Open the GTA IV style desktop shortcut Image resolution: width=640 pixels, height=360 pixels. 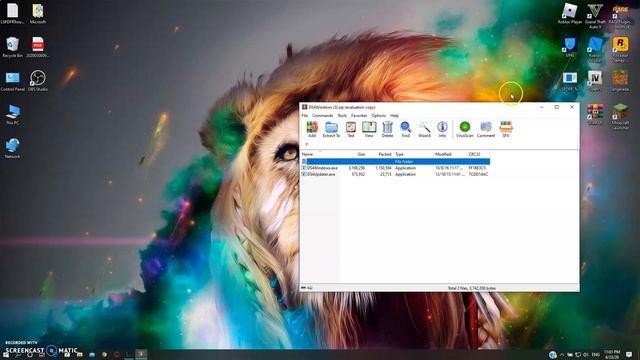pos(595,81)
